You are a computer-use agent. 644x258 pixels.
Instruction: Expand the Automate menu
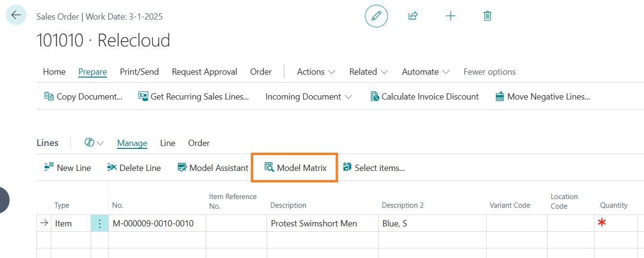coord(425,72)
